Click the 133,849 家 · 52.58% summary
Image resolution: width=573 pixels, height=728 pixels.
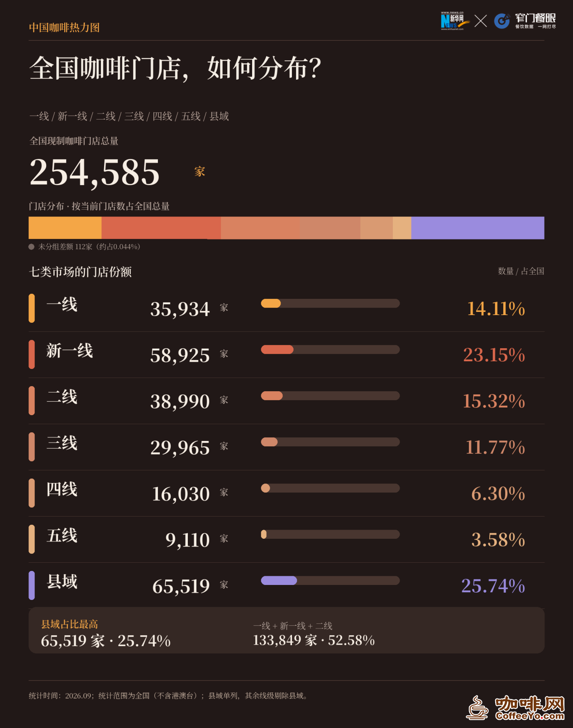tap(314, 640)
